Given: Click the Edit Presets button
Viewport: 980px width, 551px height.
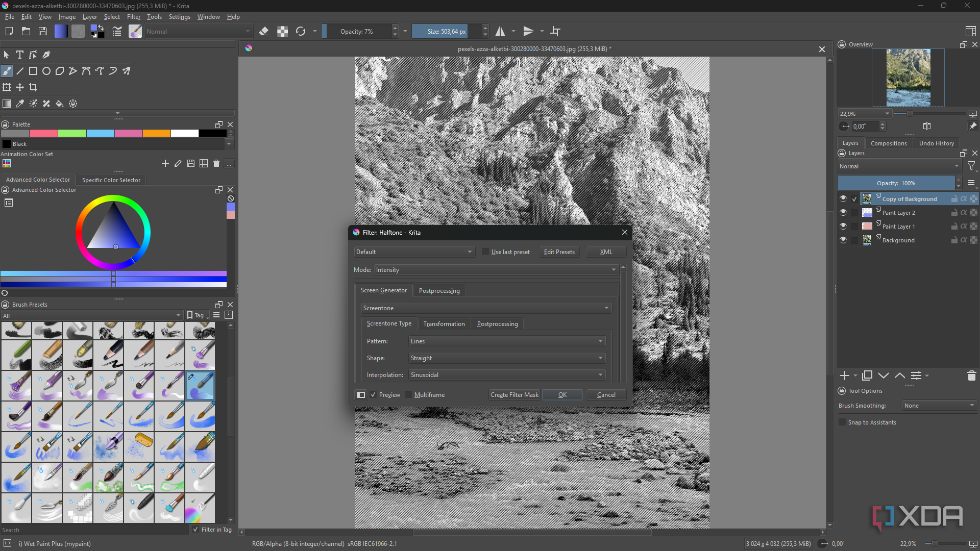Looking at the screenshot, I should click(x=559, y=252).
